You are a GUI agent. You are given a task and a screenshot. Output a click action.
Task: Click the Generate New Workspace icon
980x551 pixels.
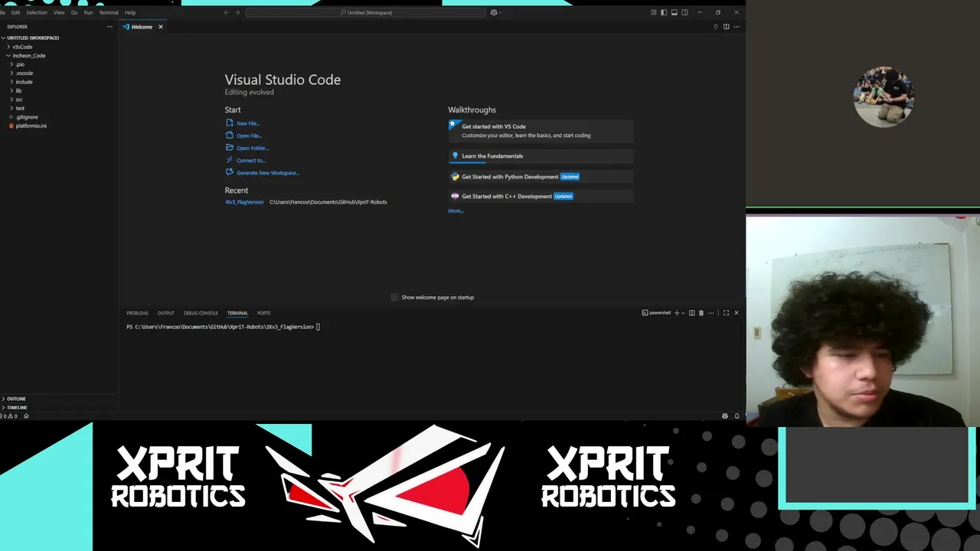point(230,172)
